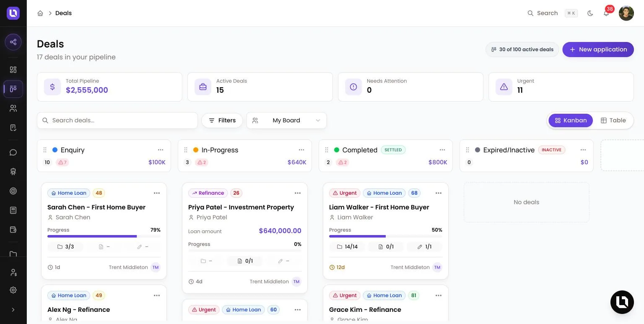Switch to Kanban view

pos(571,120)
